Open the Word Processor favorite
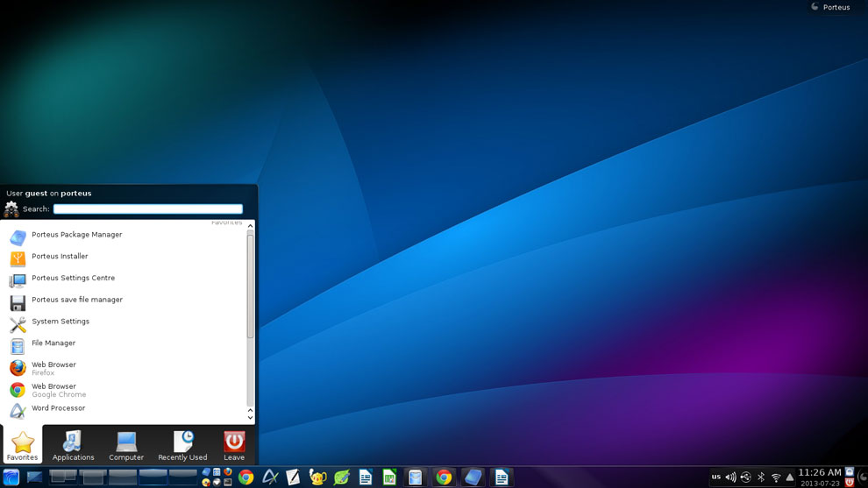This screenshot has width=868, height=488. [x=127, y=409]
